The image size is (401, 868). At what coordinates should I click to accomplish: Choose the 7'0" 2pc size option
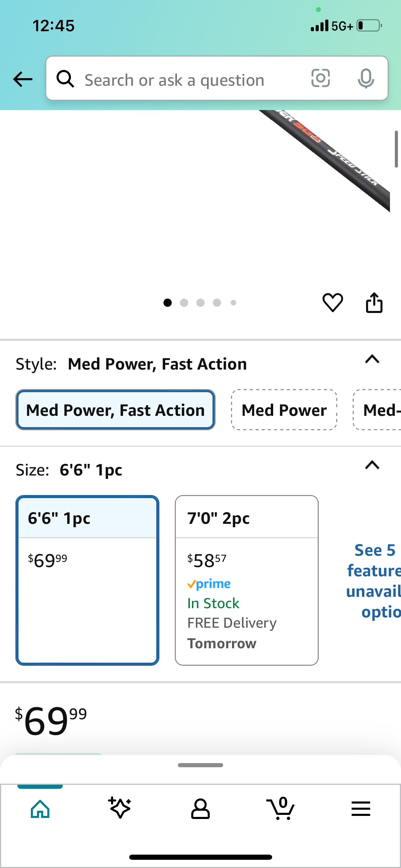coord(247,580)
